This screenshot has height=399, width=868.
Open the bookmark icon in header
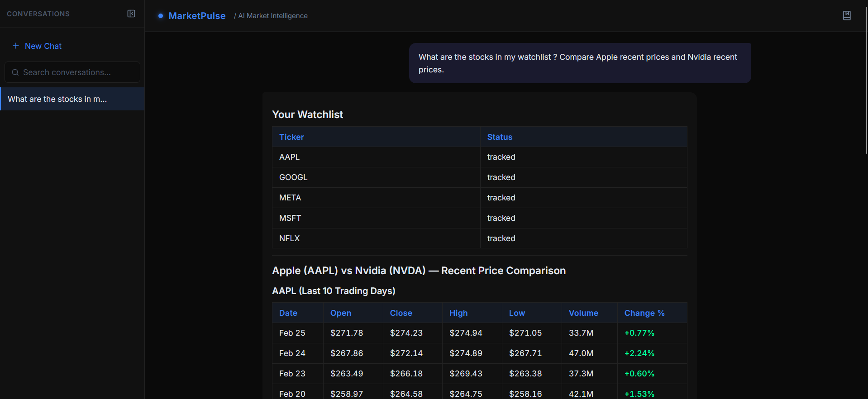[847, 15]
